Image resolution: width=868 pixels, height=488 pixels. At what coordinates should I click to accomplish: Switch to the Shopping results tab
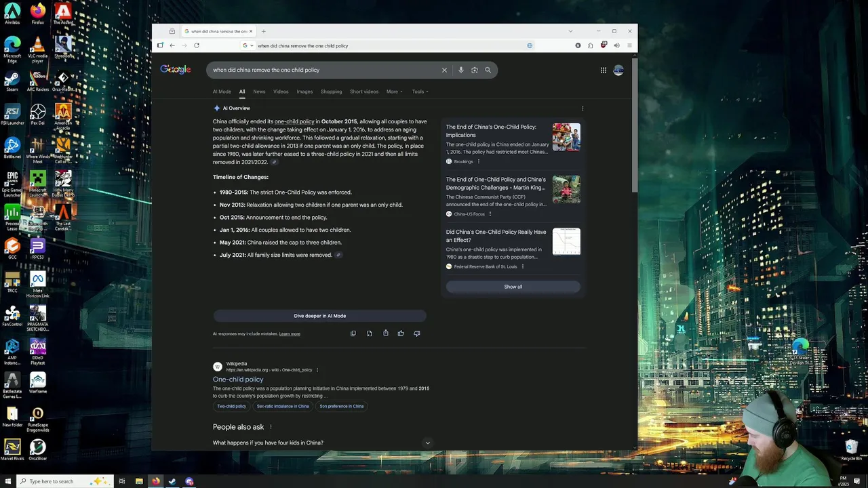coord(331,91)
